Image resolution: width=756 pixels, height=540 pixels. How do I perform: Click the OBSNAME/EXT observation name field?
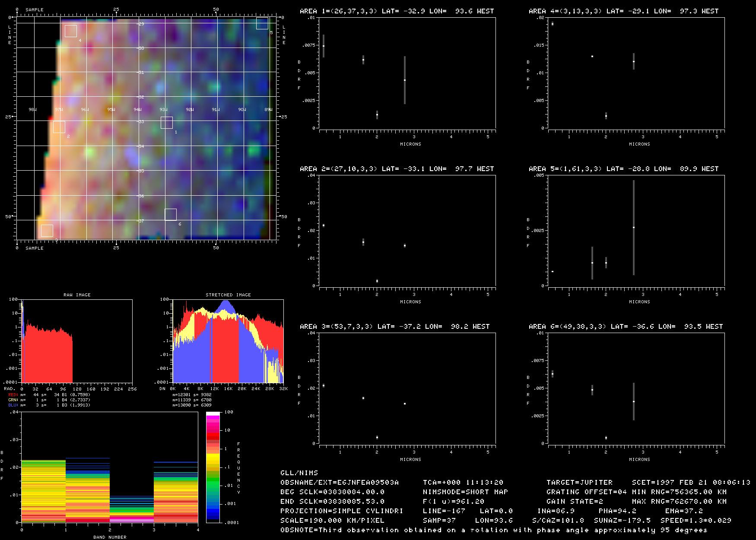click(340, 482)
